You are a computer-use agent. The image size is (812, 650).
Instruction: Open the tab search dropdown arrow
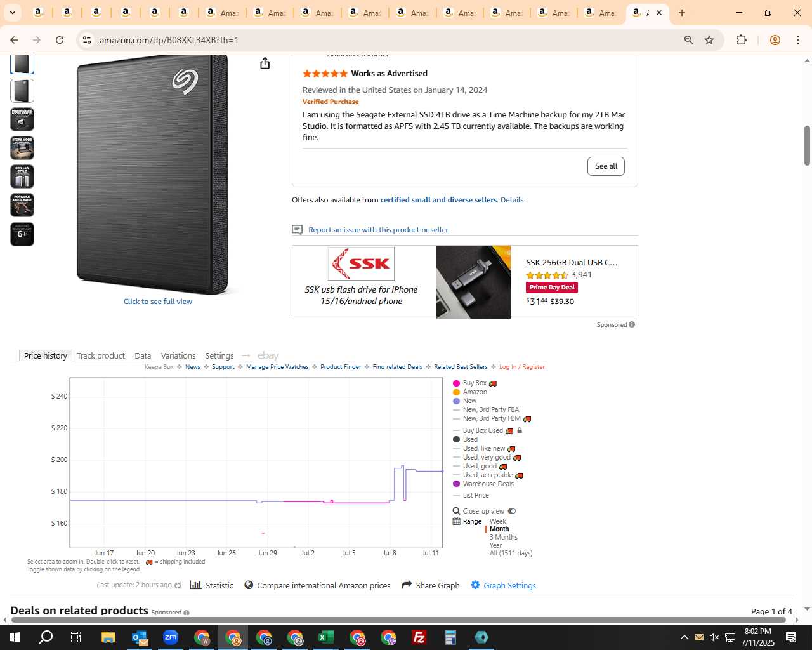click(12, 13)
